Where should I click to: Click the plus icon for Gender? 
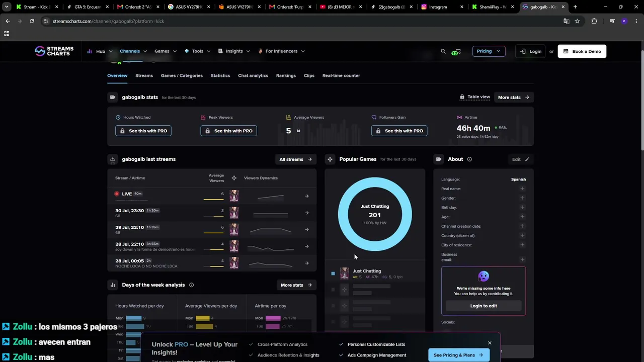click(522, 198)
